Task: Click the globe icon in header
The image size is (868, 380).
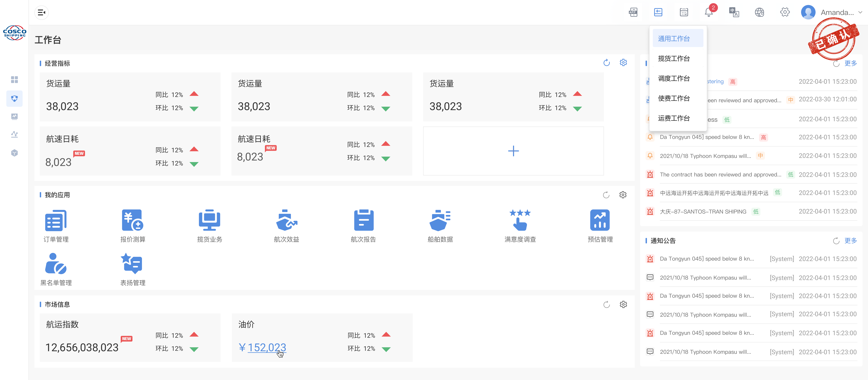Action: (759, 12)
